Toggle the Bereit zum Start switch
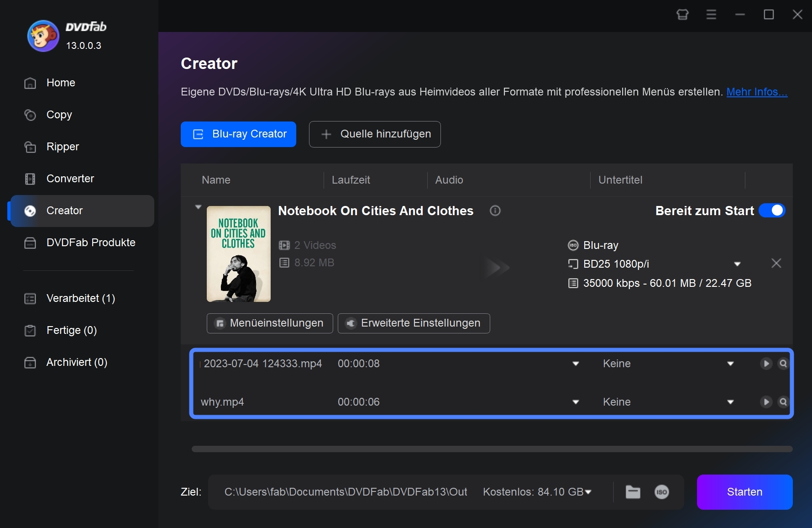Image resolution: width=812 pixels, height=528 pixels. (x=772, y=211)
